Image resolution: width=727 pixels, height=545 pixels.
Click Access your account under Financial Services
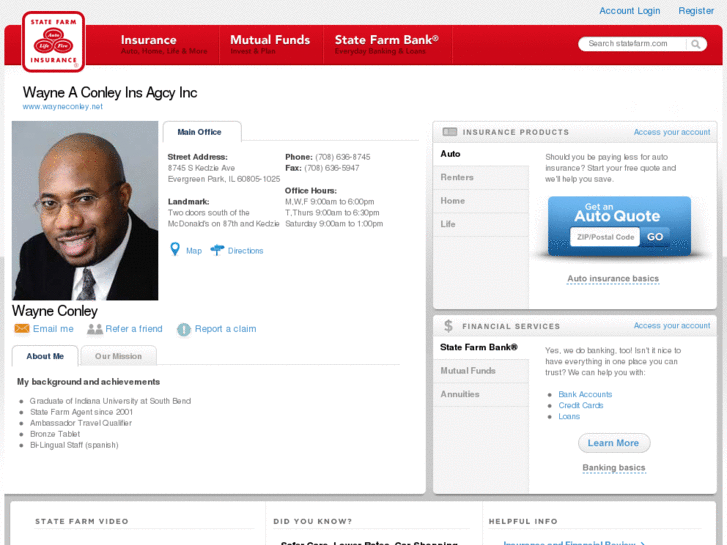672,326
